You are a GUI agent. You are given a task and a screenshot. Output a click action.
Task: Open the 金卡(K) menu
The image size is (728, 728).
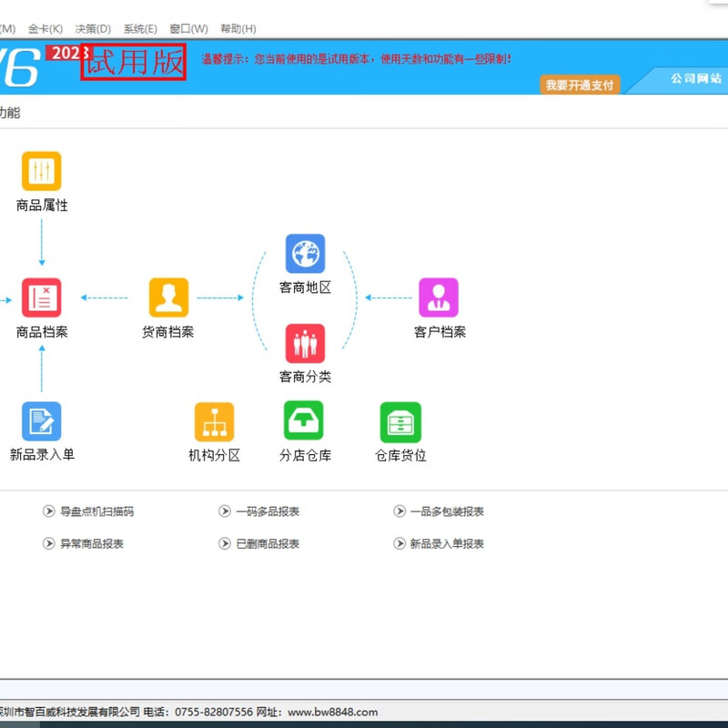(45, 29)
